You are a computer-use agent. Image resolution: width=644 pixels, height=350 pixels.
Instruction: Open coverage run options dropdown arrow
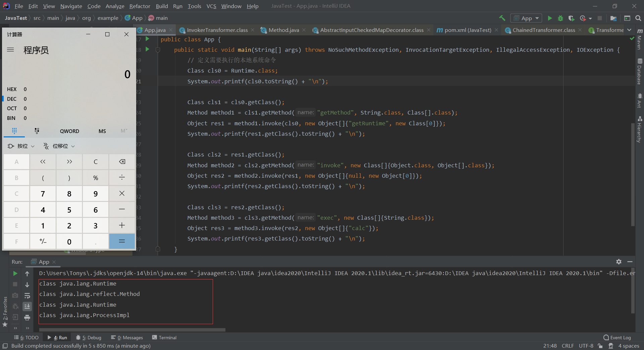(x=590, y=18)
